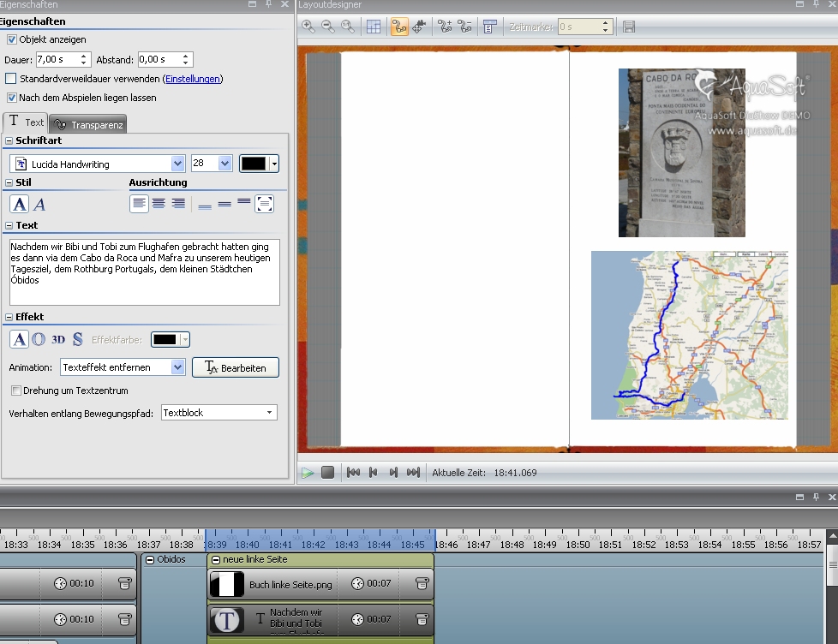Switch to the Transparenz tab

click(88, 124)
